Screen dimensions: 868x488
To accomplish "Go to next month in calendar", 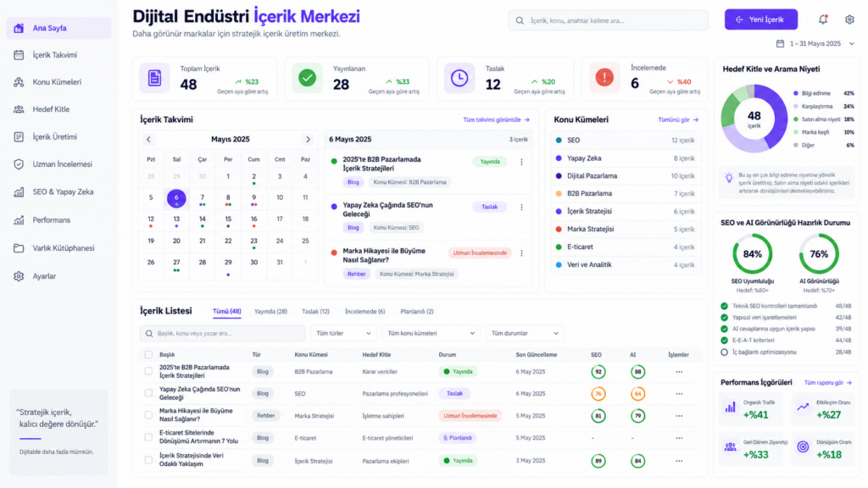I will [309, 140].
